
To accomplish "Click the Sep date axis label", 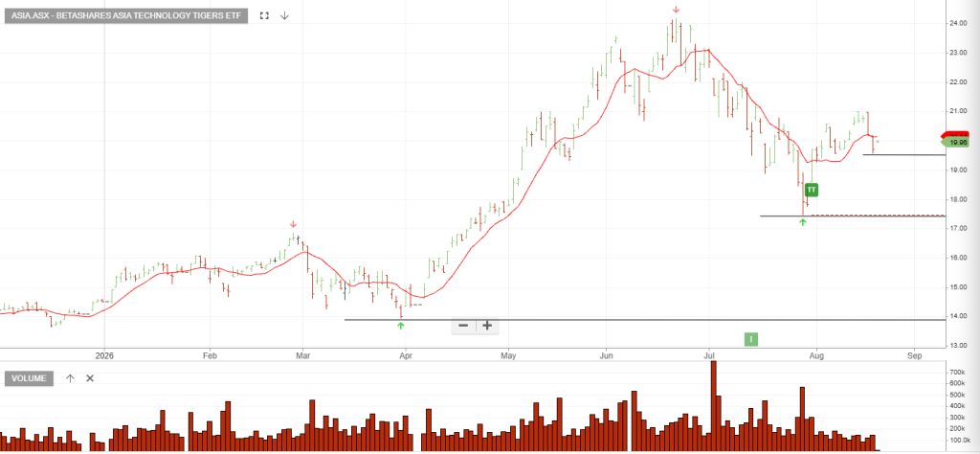I will coord(913,354).
